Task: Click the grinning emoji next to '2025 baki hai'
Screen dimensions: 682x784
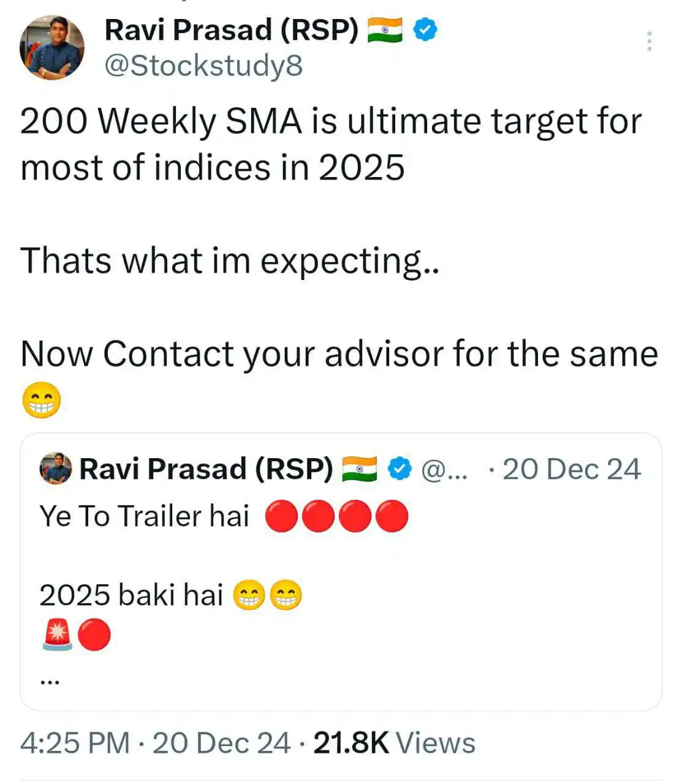Action: click(250, 593)
